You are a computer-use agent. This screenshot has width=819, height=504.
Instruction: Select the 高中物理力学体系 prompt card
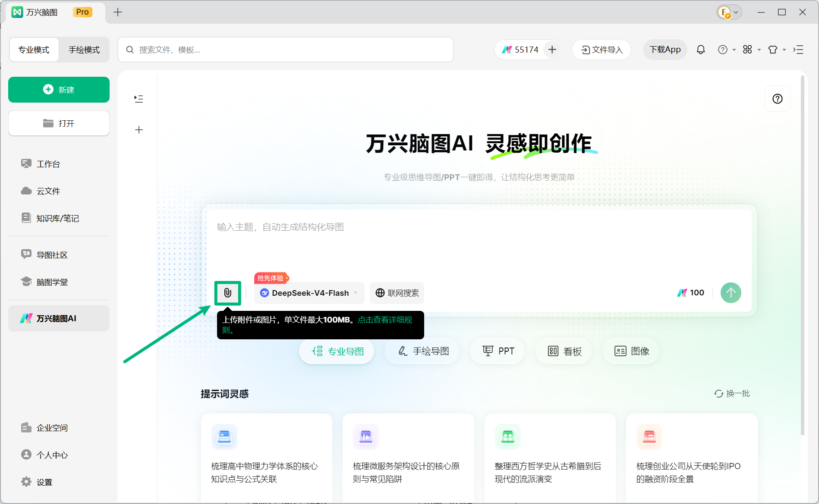[x=267, y=458]
